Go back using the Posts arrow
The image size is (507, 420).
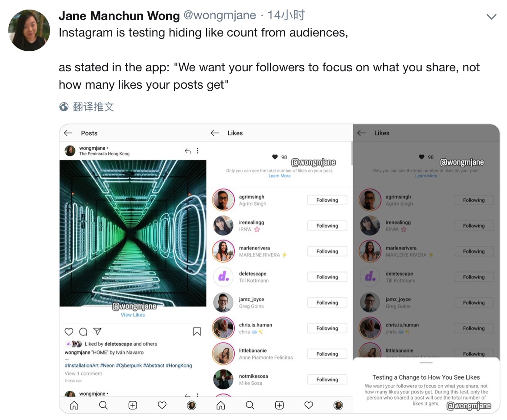coord(68,133)
